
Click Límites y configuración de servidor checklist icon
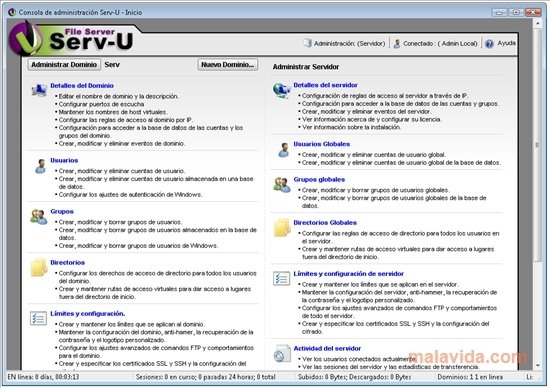[281, 279]
